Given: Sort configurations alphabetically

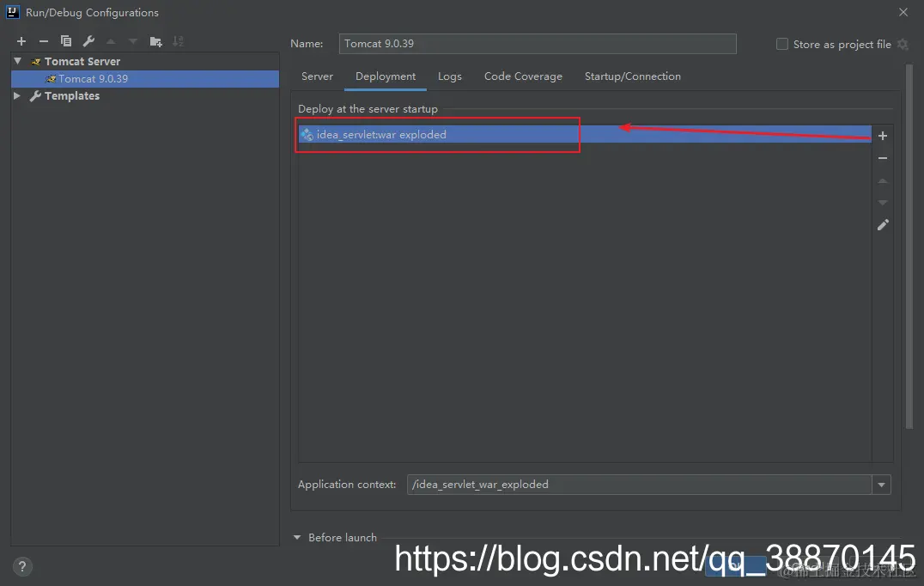Looking at the screenshot, I should (178, 41).
